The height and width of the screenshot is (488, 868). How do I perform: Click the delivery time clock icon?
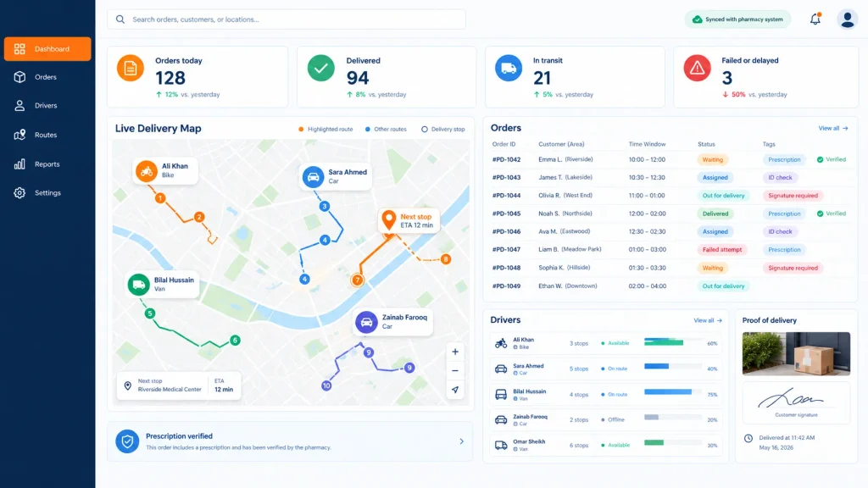pos(748,438)
